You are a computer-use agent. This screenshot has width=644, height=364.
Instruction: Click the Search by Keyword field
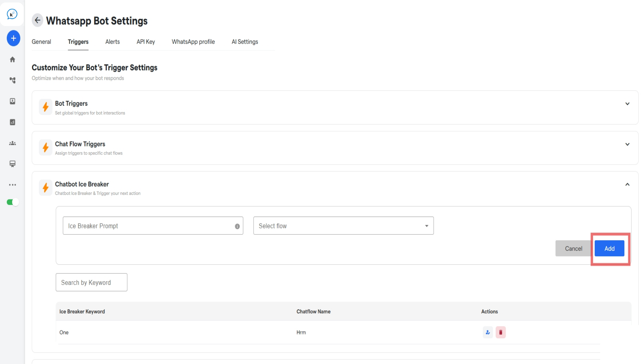pos(91,282)
